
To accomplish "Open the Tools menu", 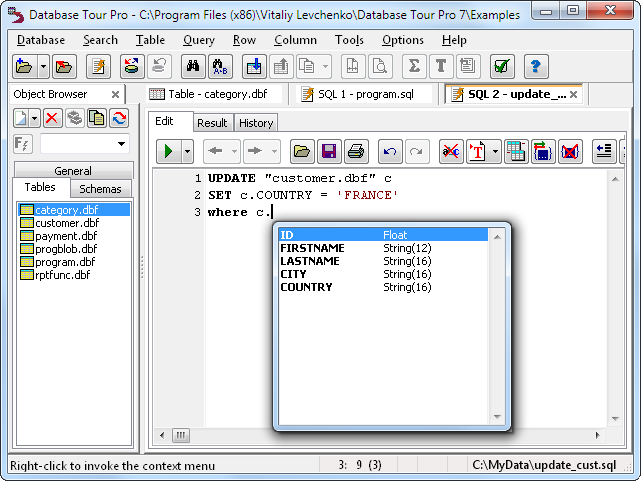I will pyautogui.click(x=349, y=40).
